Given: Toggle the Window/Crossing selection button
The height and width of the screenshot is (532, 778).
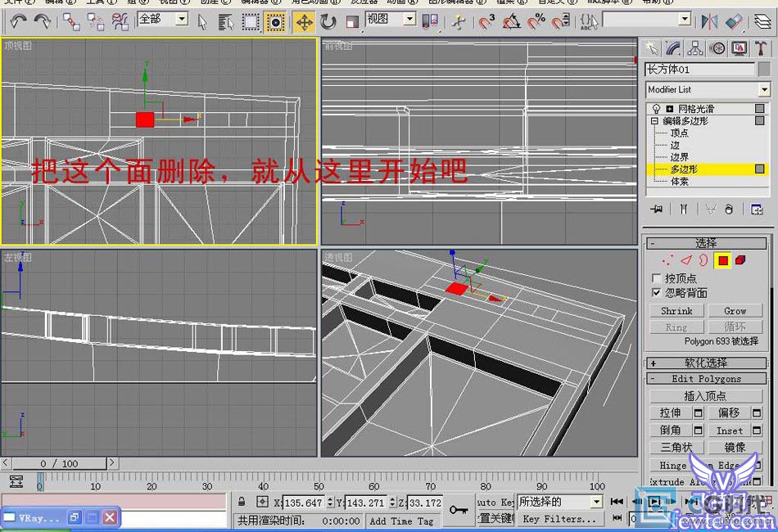Looking at the screenshot, I should click(x=275, y=22).
